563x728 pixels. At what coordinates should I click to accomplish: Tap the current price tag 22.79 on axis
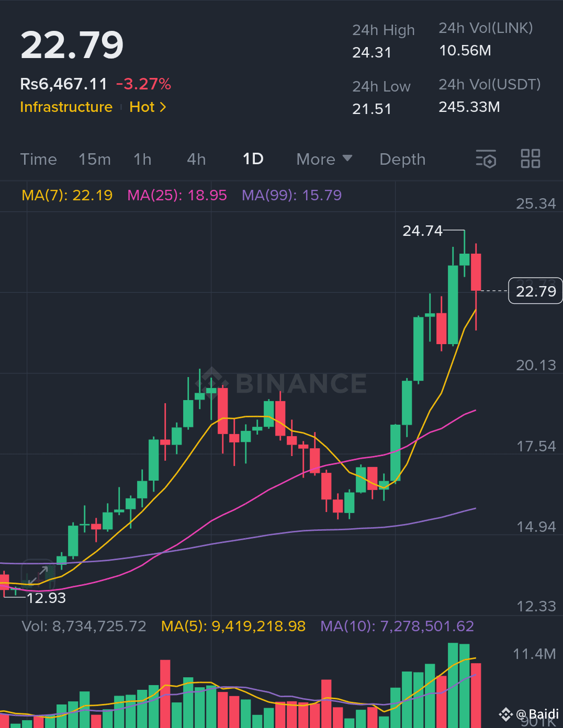535,291
